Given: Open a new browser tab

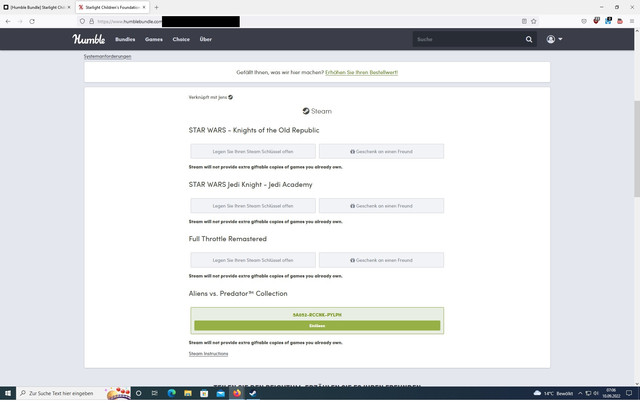Looking at the screenshot, I should pos(156,7).
